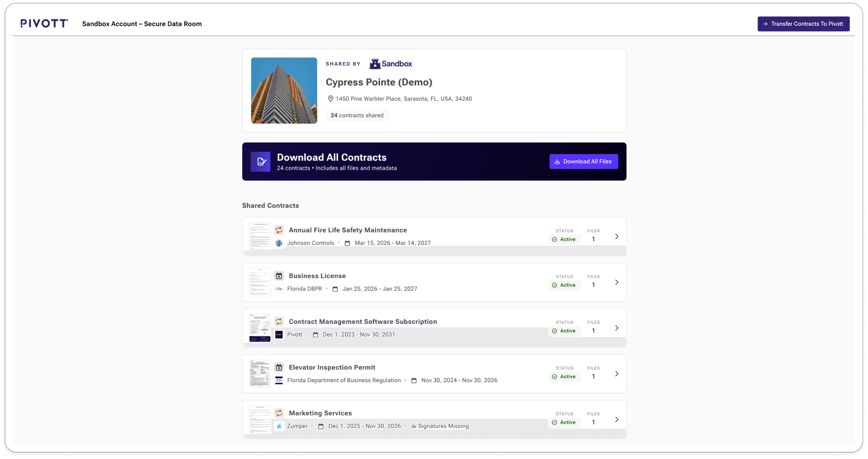Screen dimensions: 868x459
Task: Open the Elevator Inspection Permit title
Action: [332, 368]
